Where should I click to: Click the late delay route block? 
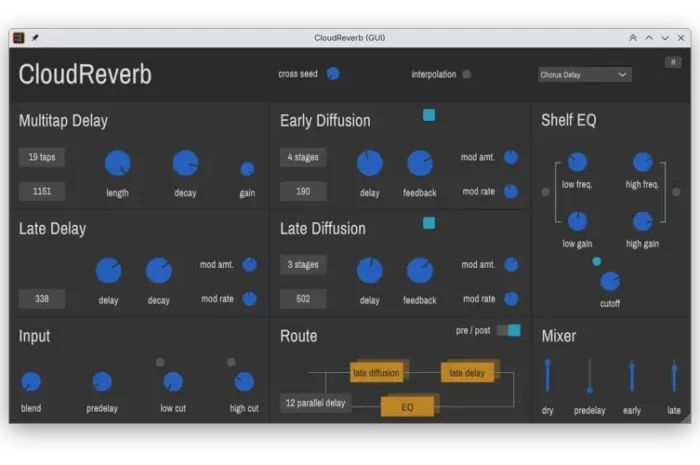(x=467, y=373)
